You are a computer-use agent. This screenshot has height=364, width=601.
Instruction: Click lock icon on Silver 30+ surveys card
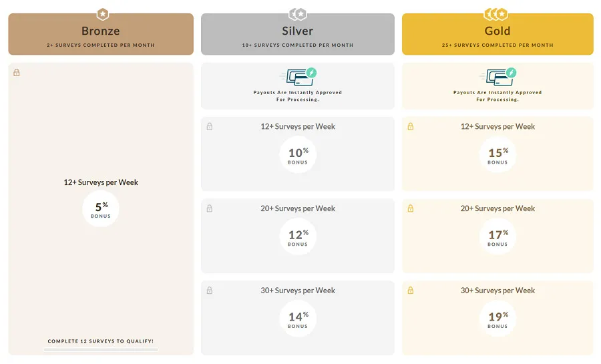point(210,291)
